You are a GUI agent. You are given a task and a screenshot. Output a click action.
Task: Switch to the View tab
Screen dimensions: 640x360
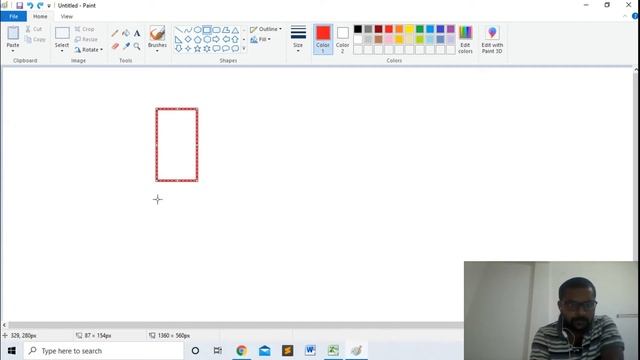coord(67,16)
